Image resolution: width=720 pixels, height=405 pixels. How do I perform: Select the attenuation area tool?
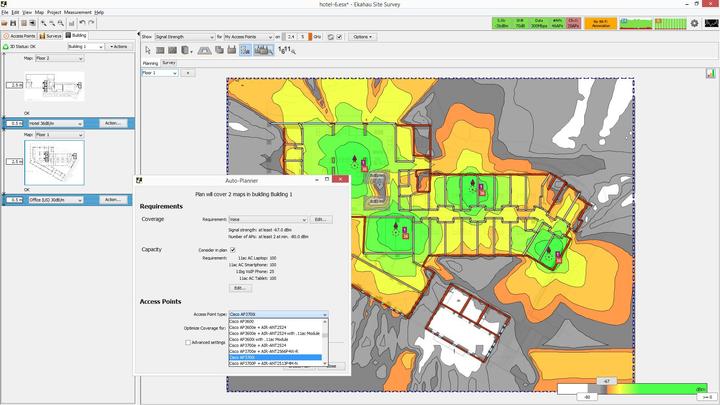pyautogui.click(x=173, y=50)
